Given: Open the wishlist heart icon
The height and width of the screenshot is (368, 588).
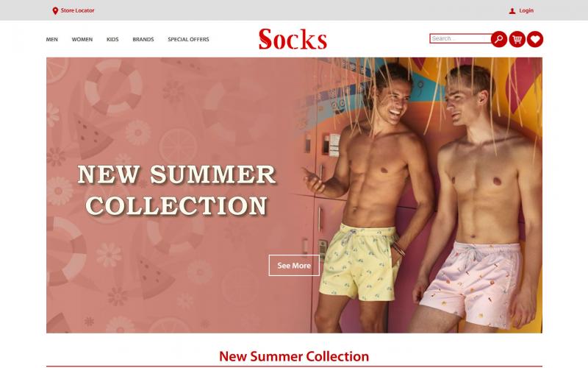Looking at the screenshot, I should coord(535,39).
